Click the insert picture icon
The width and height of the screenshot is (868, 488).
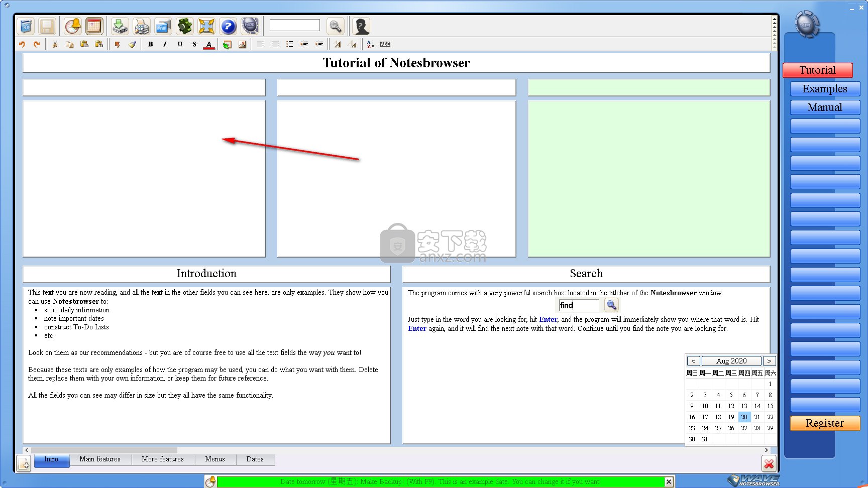coord(242,44)
